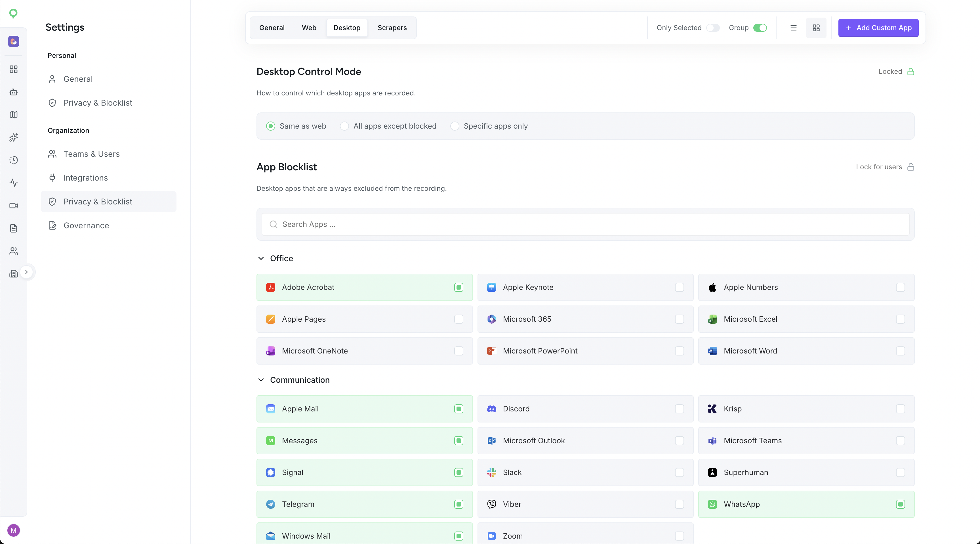Open Personal Privacy & Blocklist
Screen dimensions: 980x544
[108, 103]
